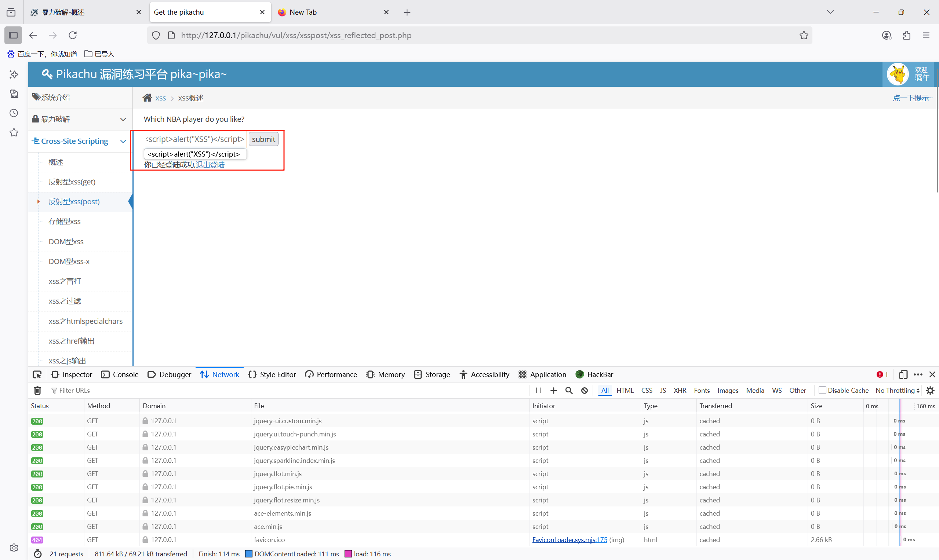Click xss breadcrumb link

[x=160, y=98]
